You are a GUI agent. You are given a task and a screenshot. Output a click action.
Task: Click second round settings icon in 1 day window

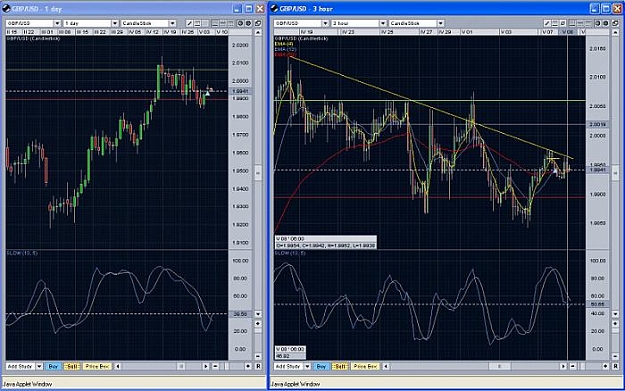[248, 24]
